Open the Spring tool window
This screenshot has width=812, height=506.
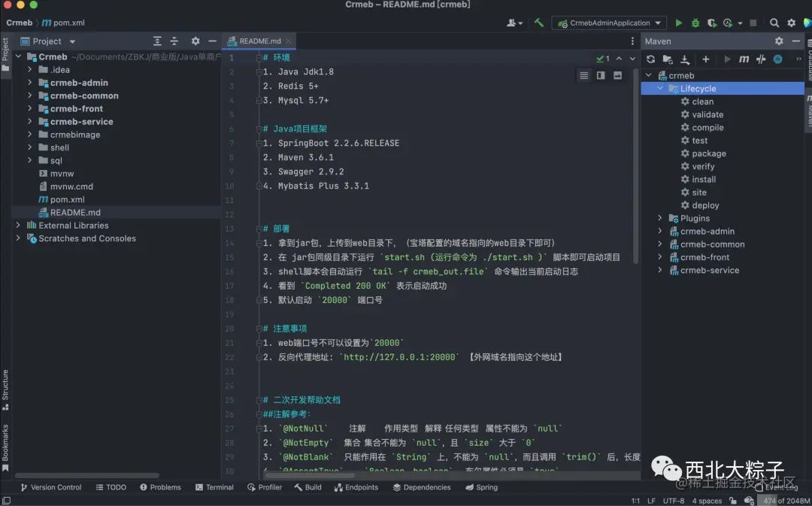tap(482, 487)
